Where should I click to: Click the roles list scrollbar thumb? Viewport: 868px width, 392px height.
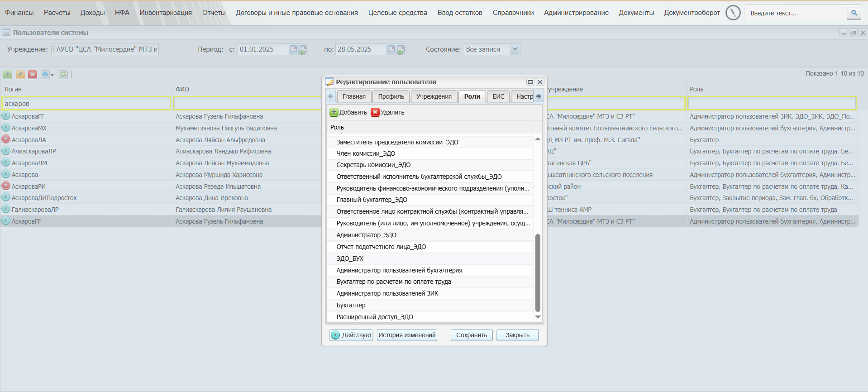tap(538, 273)
